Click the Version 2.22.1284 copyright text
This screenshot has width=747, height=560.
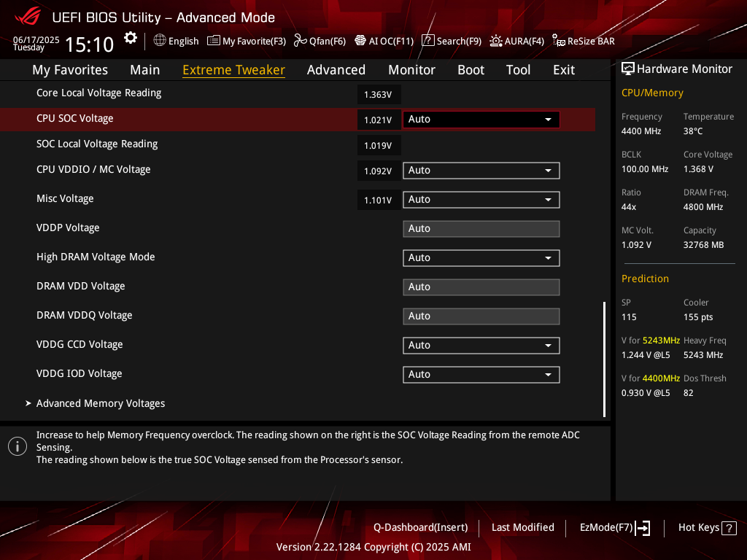point(373,547)
